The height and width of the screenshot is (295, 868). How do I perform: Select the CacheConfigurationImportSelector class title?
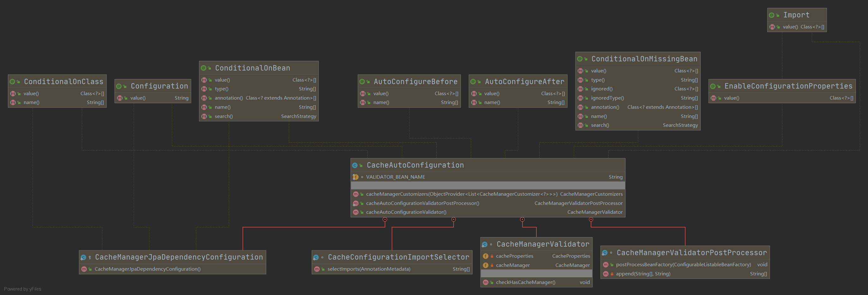click(x=399, y=257)
